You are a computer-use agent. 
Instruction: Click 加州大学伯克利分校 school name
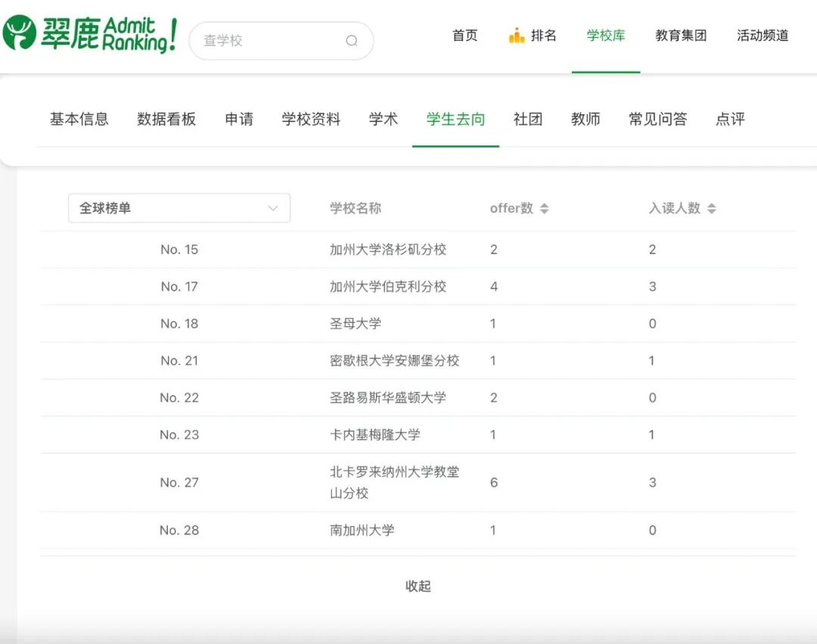click(388, 287)
